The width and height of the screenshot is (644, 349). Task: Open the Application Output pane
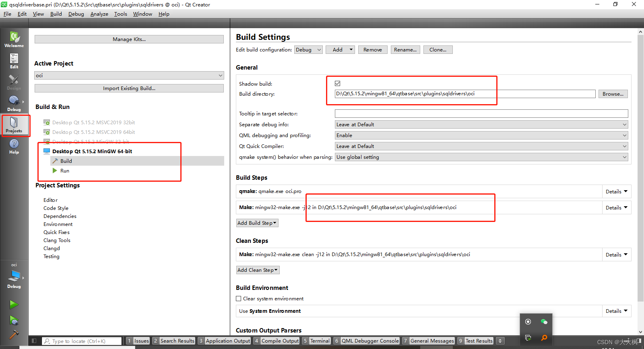tap(224, 341)
